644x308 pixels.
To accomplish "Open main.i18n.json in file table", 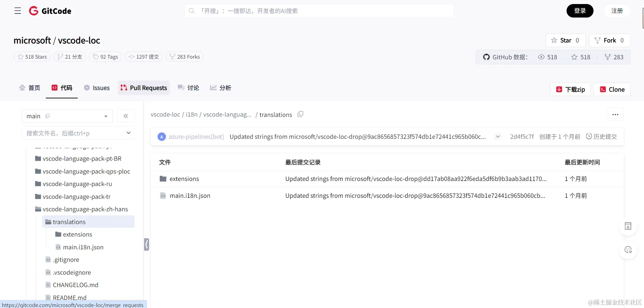I will [190, 196].
